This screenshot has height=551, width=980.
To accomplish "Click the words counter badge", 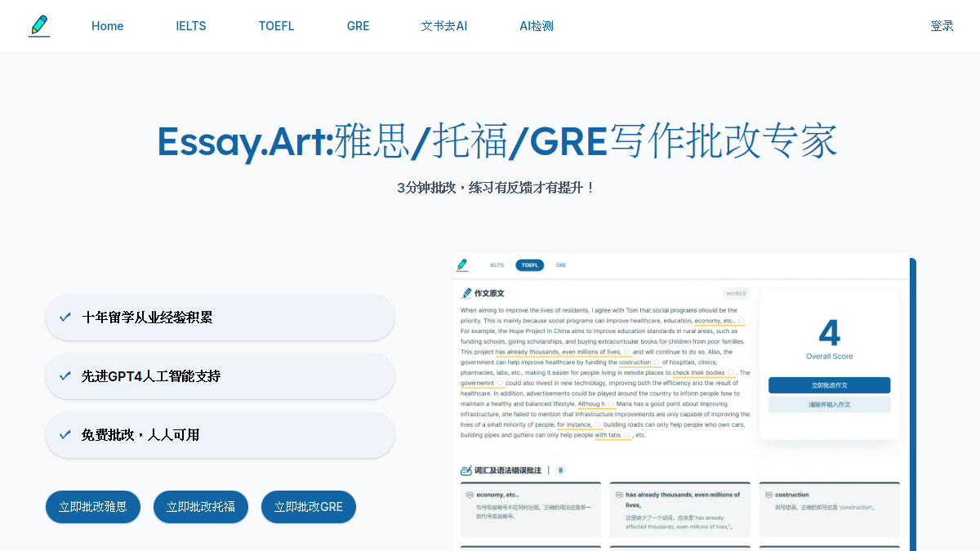I will (x=736, y=293).
